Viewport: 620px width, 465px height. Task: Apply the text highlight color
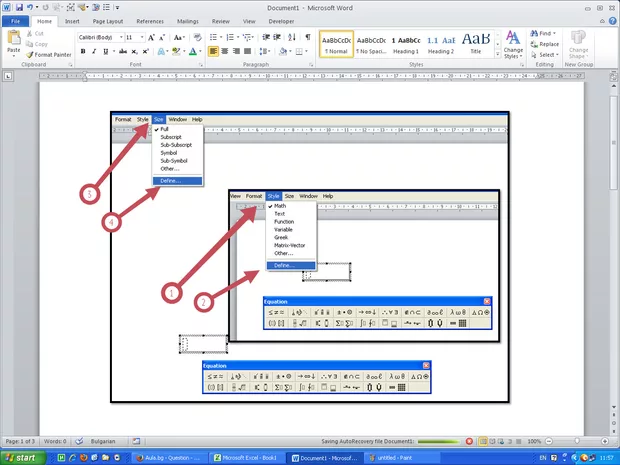coord(176,51)
